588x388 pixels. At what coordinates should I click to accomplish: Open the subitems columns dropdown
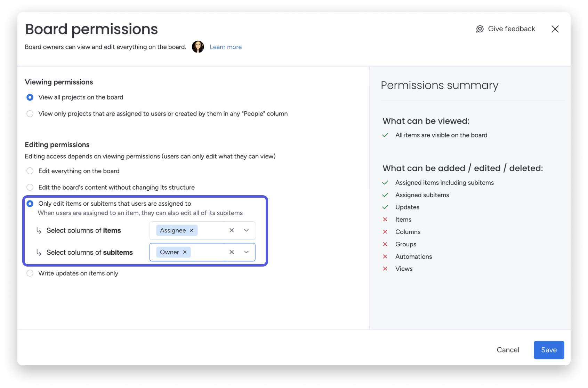click(246, 252)
